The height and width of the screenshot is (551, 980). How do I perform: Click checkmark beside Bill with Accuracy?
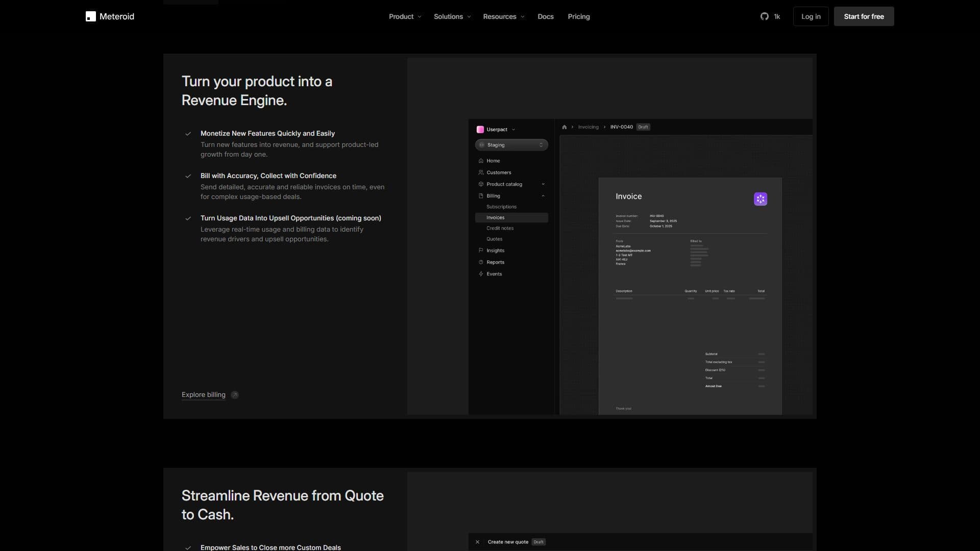click(188, 176)
